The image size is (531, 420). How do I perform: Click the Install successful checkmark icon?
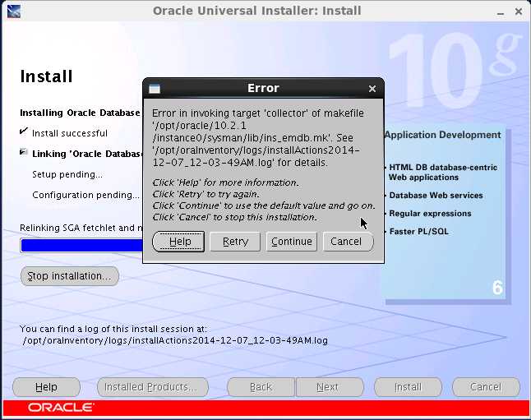23,131
